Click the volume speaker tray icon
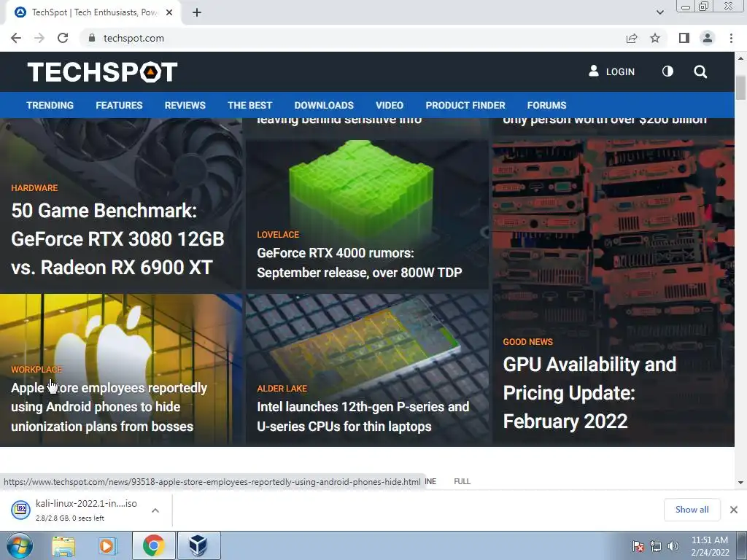This screenshot has width=747, height=560. [x=673, y=546]
